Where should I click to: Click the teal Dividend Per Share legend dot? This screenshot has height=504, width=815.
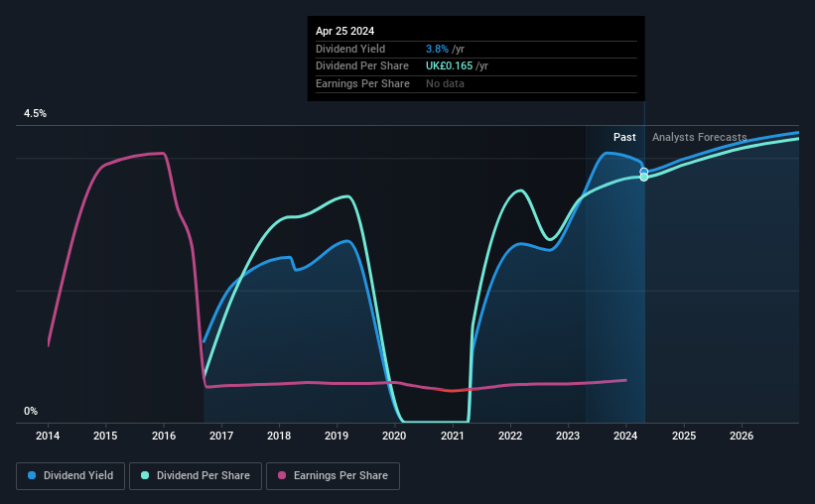coord(145,475)
